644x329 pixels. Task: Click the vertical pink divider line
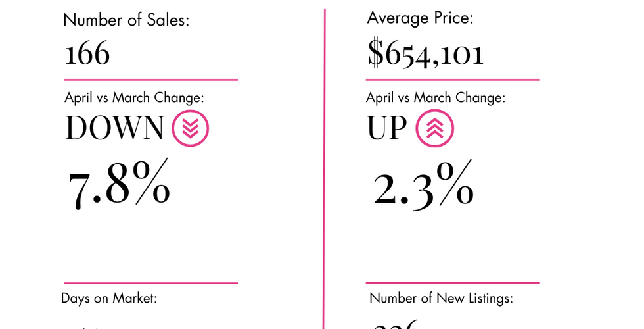point(325,168)
